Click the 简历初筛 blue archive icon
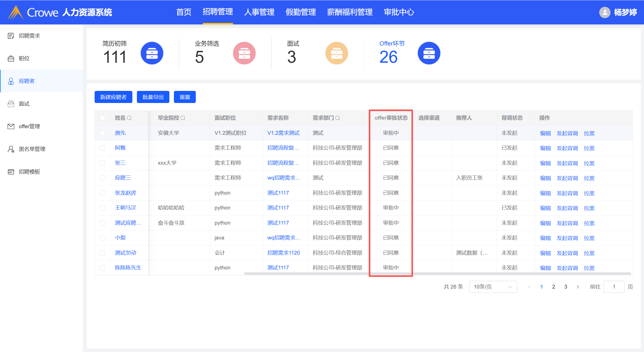Viewport: 644px width, 352px height. pyautogui.click(x=152, y=53)
